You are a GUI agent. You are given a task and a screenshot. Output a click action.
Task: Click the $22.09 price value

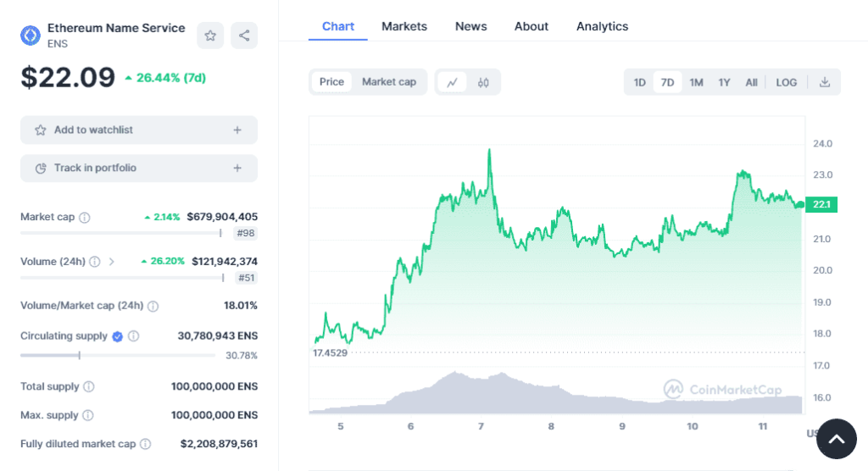coord(68,77)
